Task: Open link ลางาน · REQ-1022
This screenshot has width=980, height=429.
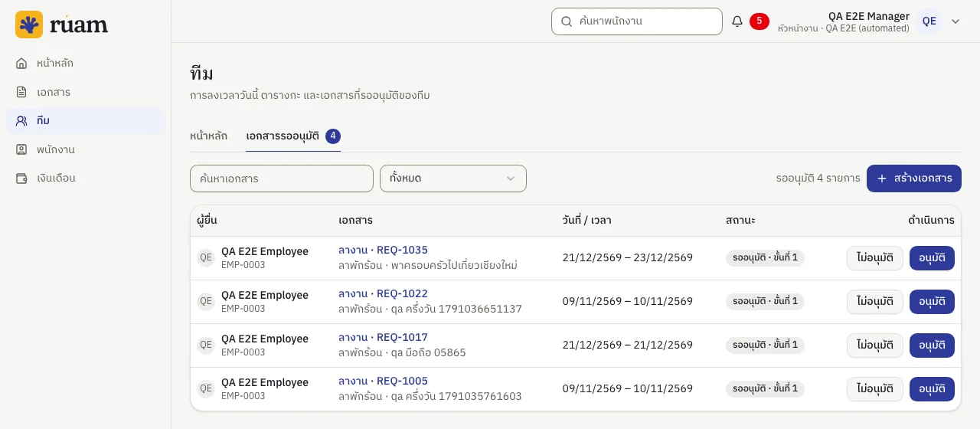Action: coord(383,293)
